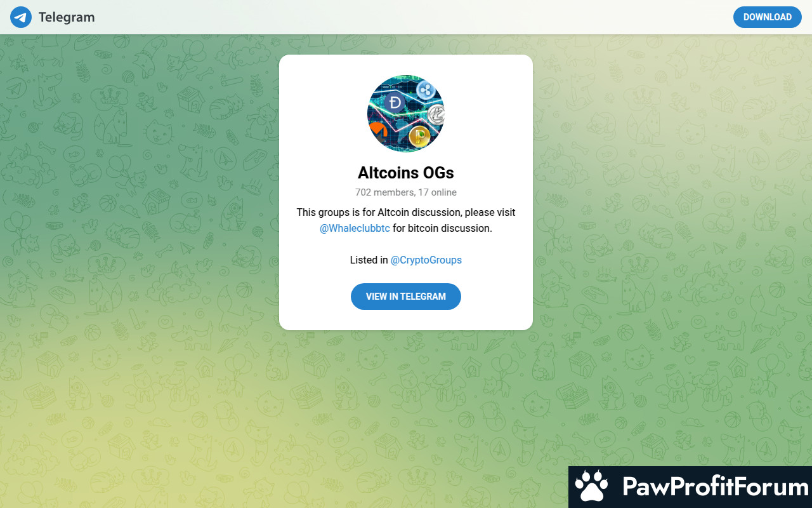
Task: Click the Telegram wordmark in header
Action: tap(67, 17)
